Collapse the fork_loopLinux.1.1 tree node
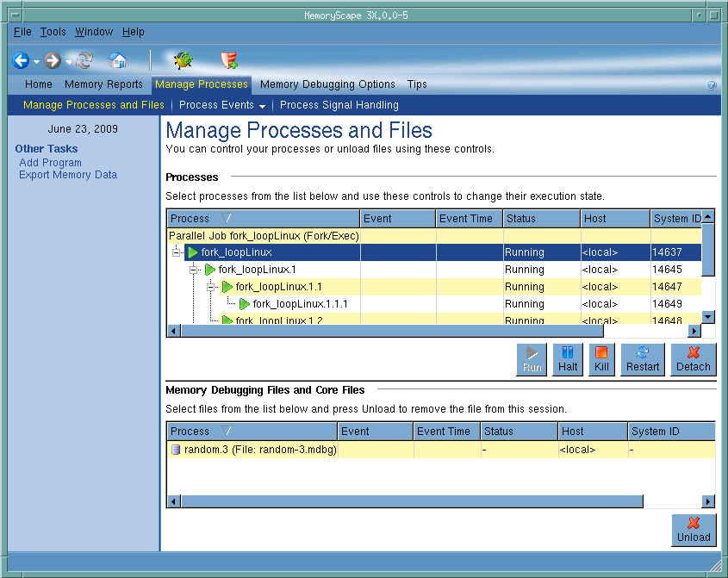The image size is (728, 578). tap(212, 287)
